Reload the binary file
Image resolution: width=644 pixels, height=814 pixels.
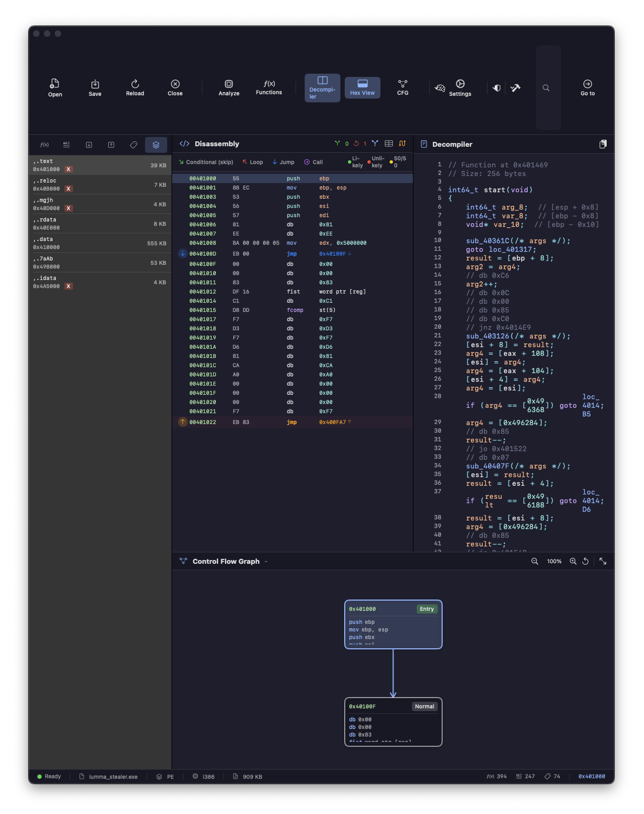click(x=135, y=88)
